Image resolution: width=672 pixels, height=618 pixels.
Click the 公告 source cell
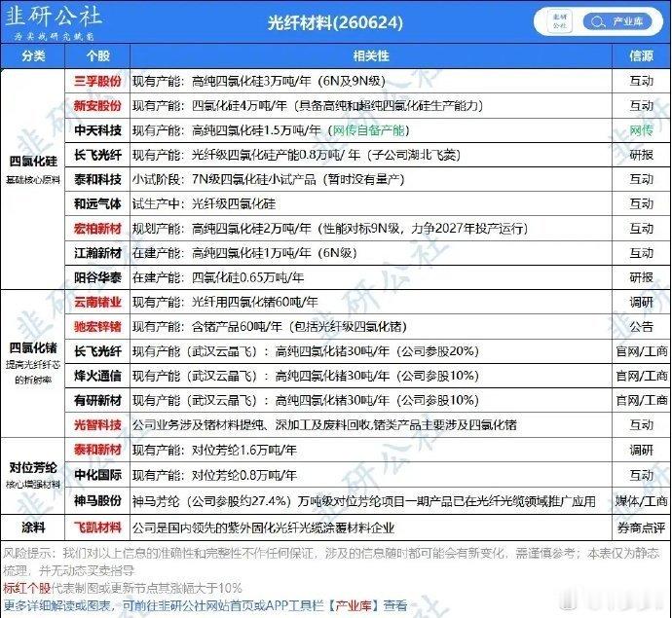[x=641, y=327]
